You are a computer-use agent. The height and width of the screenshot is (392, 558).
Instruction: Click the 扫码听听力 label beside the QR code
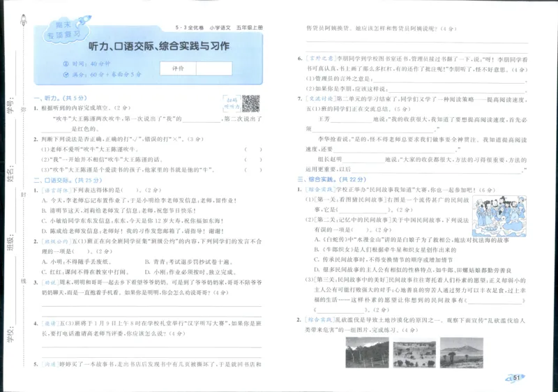[232, 103]
